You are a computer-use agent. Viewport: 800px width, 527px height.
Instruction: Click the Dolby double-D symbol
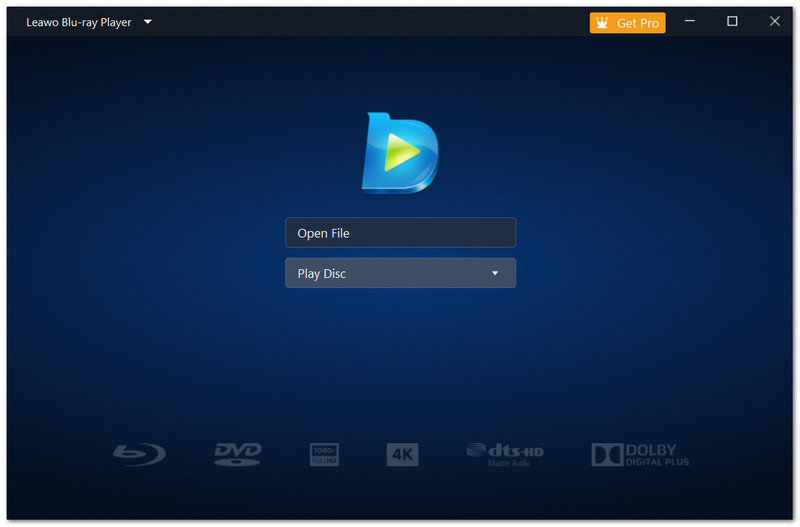pyautogui.click(x=607, y=455)
